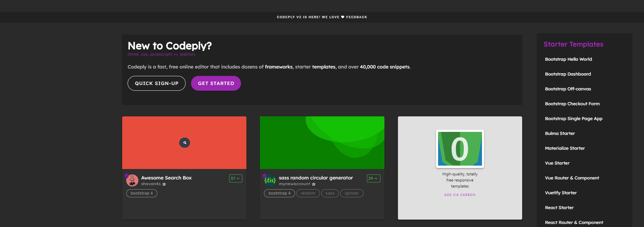Open the High-quality responsive templates ad text

pyautogui.click(x=460, y=180)
